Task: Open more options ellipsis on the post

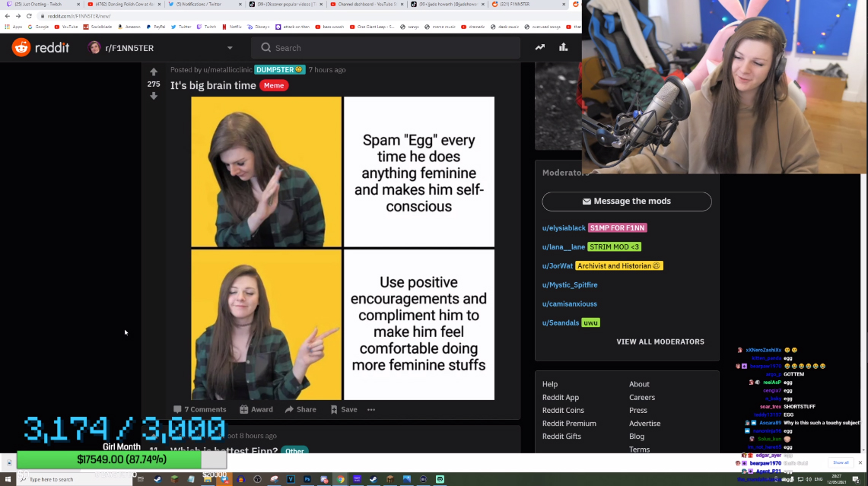Action: tap(371, 410)
